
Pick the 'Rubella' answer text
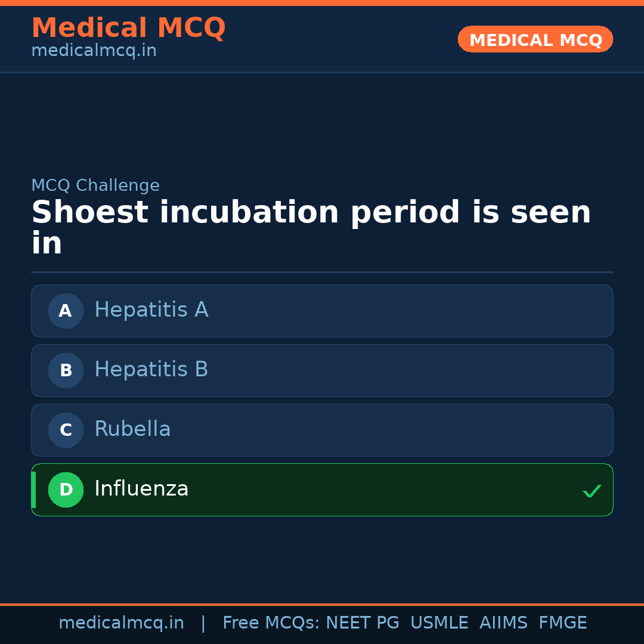[x=132, y=429]
